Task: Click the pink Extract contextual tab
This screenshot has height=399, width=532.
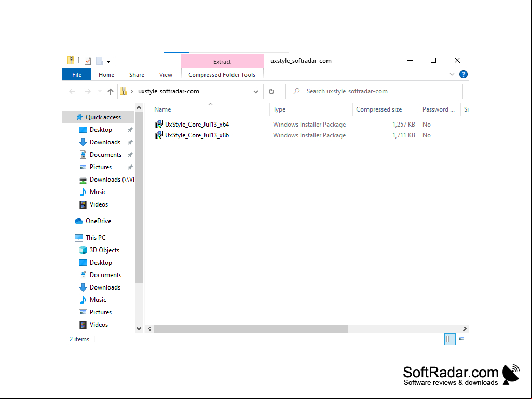Action: click(222, 61)
